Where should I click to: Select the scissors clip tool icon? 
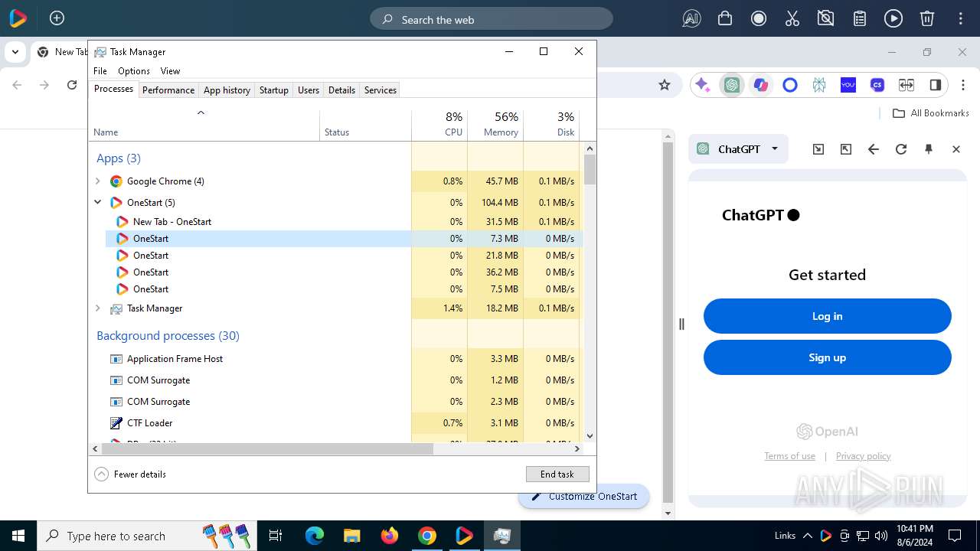coord(792,19)
